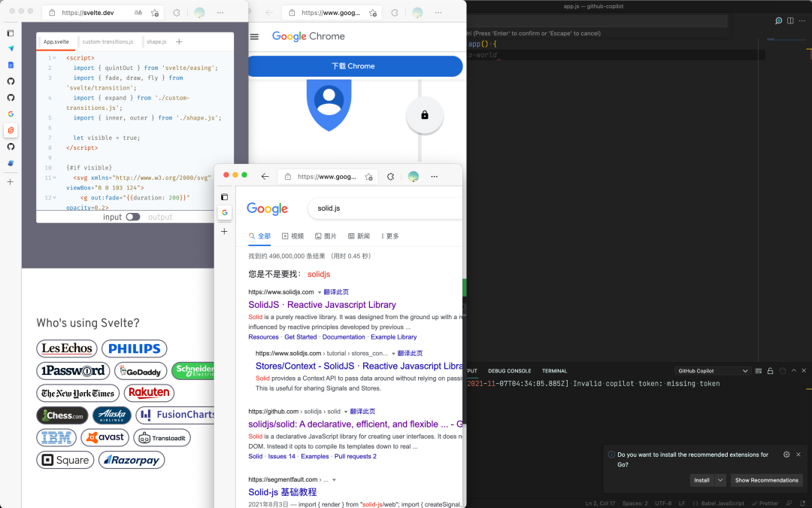Switch to custom-transitions.js tab
This screenshot has width=812, height=508.
(108, 41)
